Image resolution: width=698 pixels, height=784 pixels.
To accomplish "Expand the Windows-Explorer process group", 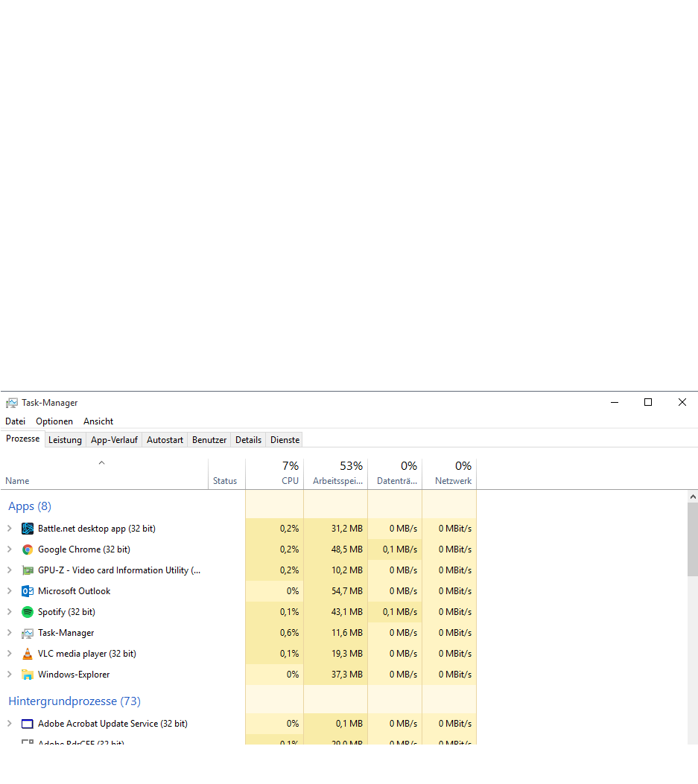I will click(9, 675).
